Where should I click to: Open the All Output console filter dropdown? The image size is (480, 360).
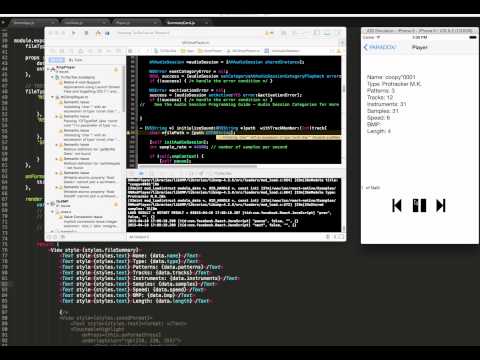139,237
